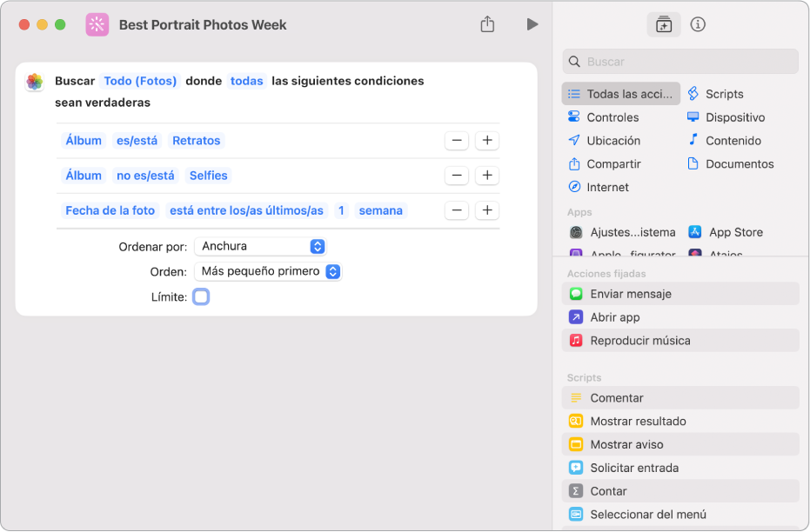Click the Reproducir música icon
The image size is (810, 532).
tap(576, 341)
